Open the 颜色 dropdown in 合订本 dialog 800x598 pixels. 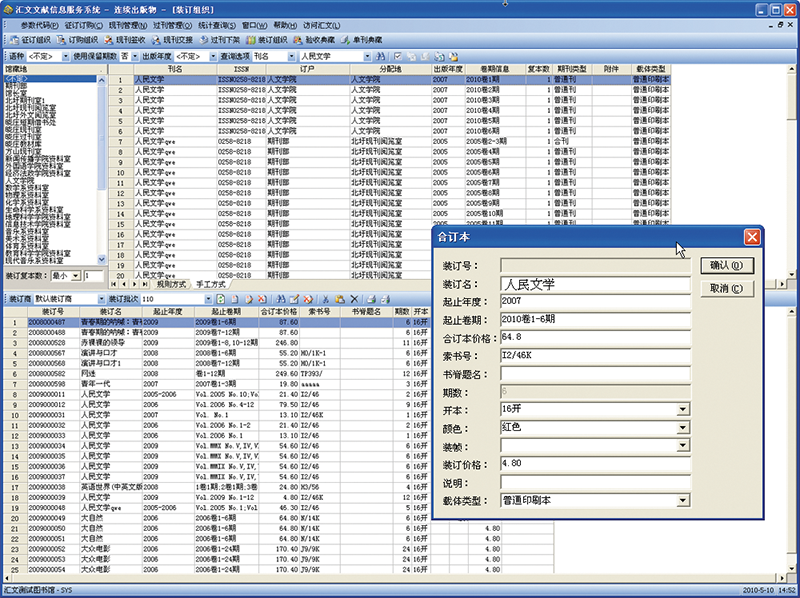(x=683, y=428)
